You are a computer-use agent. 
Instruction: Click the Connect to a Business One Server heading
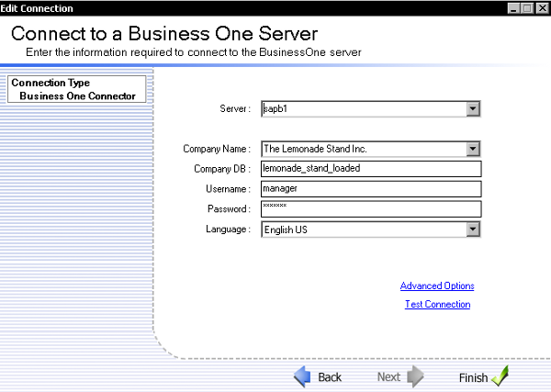point(164,34)
